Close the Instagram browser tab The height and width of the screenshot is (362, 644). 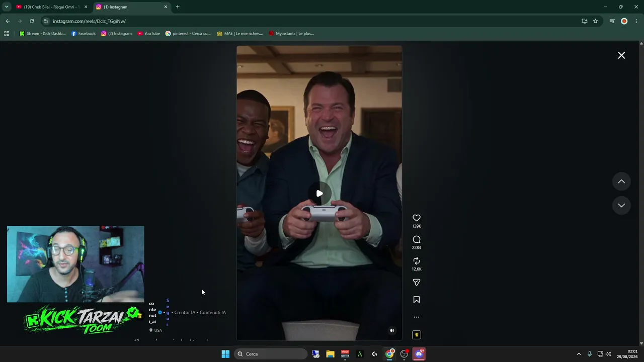pyautogui.click(x=166, y=7)
